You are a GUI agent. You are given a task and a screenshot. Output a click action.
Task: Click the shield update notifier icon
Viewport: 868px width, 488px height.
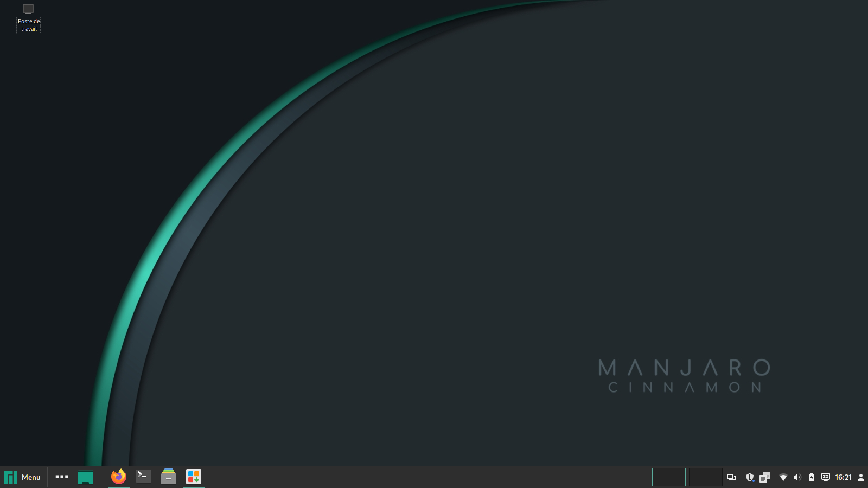point(750,477)
